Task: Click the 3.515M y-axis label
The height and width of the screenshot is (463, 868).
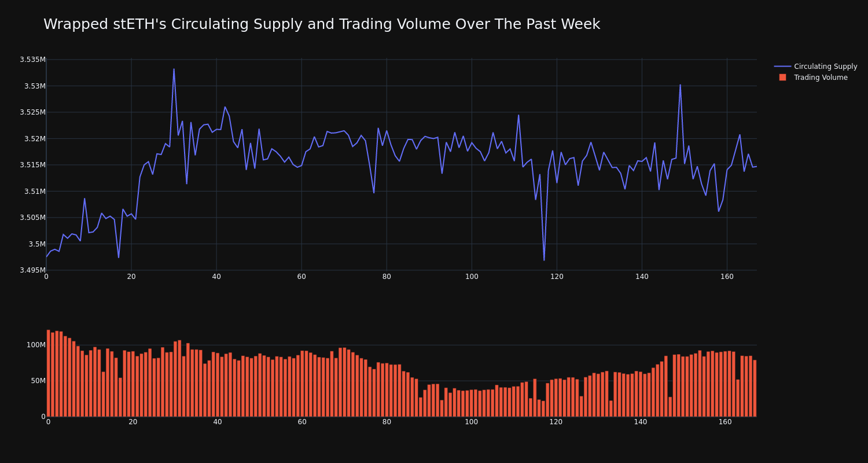Action: pos(32,165)
